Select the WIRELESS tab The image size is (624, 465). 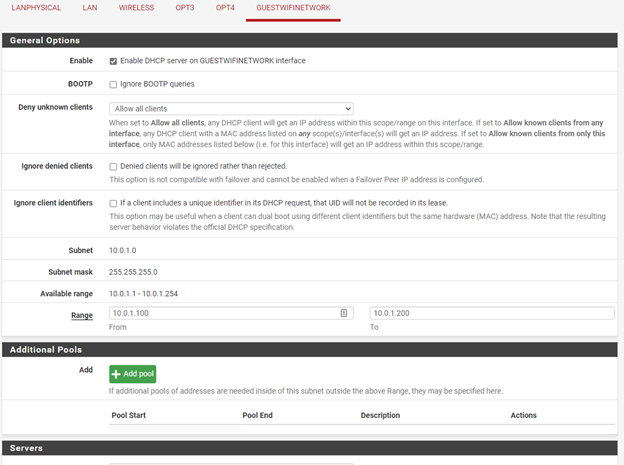coord(136,8)
